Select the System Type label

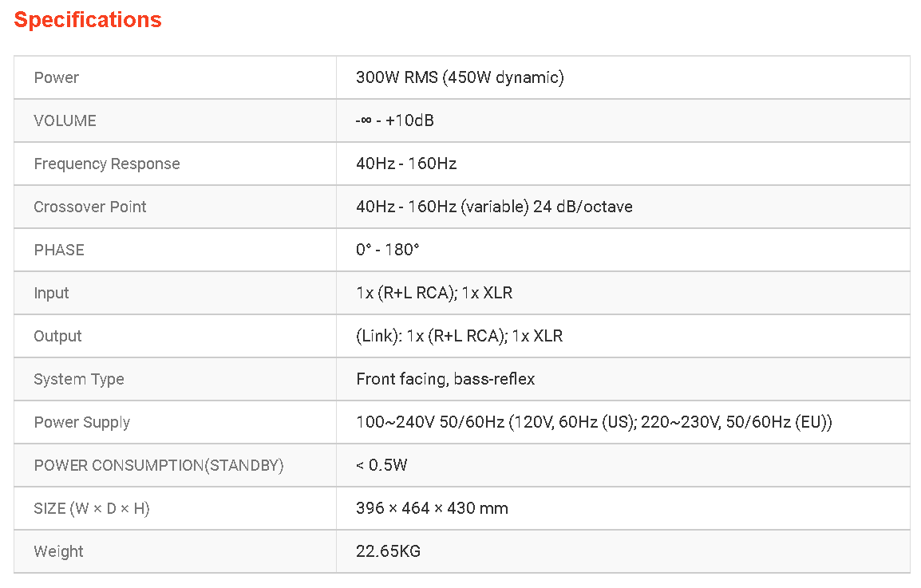[79, 379]
